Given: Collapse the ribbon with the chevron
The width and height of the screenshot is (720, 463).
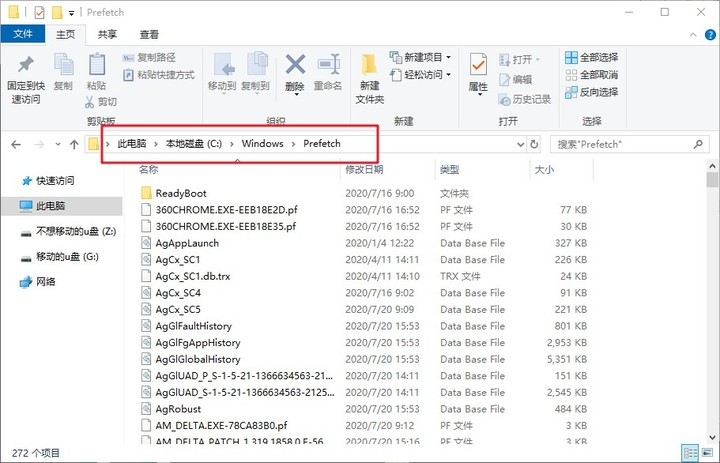Looking at the screenshot, I should pos(693,35).
